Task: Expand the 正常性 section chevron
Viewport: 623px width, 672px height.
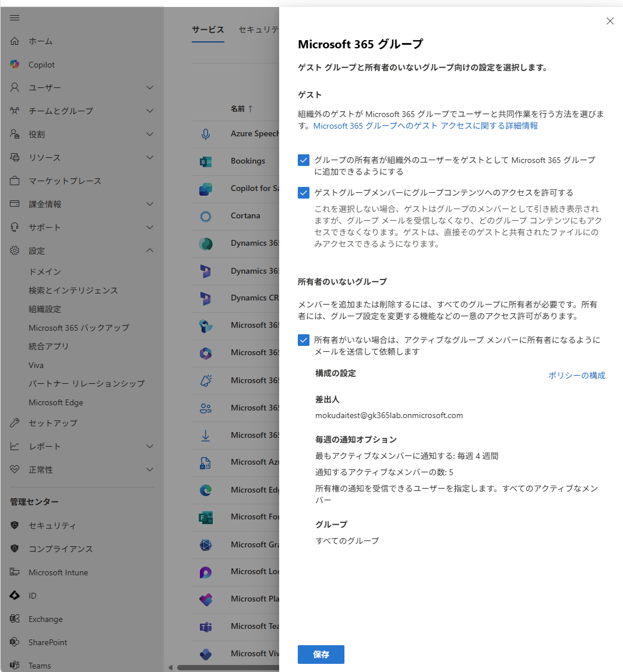Action: [150, 470]
